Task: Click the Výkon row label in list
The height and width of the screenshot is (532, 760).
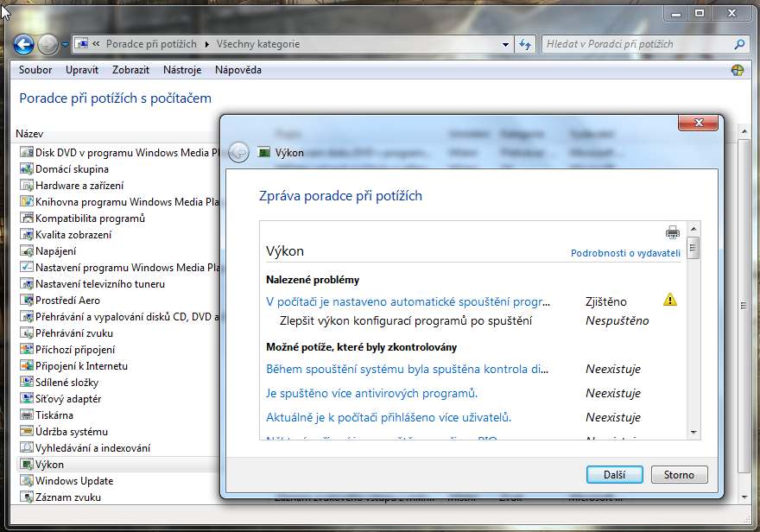Action: [49, 465]
